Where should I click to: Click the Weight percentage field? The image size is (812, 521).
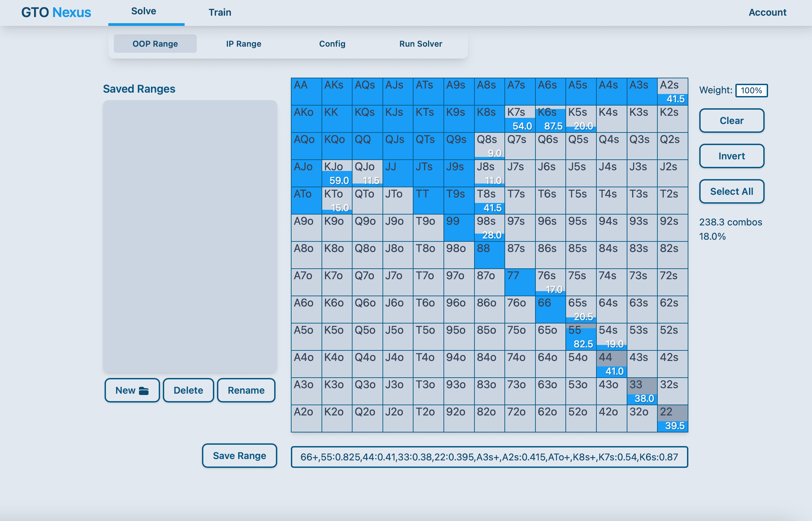[751, 91]
